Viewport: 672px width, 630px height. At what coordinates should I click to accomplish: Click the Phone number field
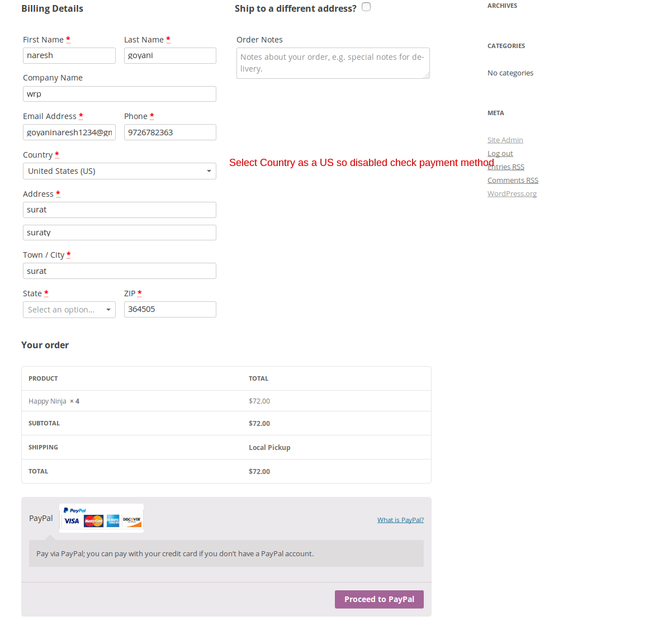coord(170,132)
